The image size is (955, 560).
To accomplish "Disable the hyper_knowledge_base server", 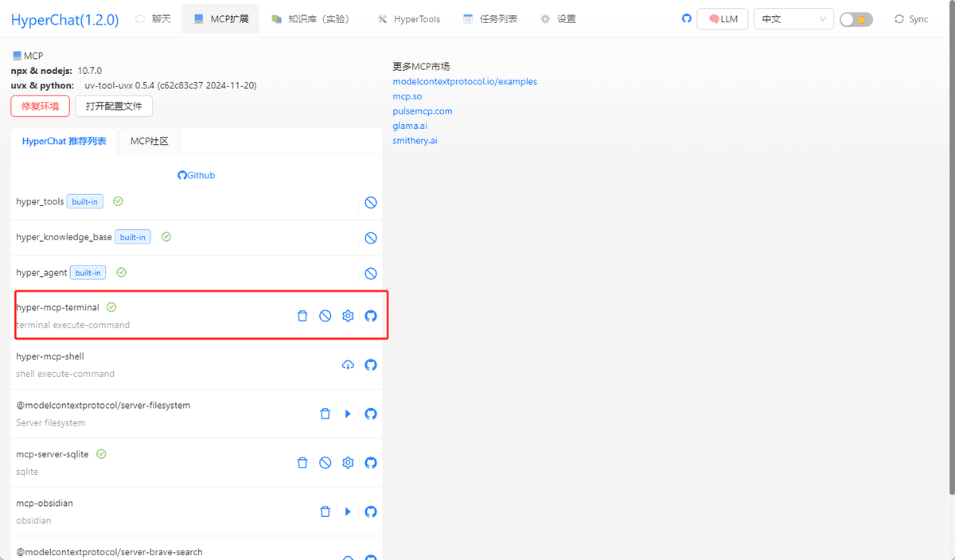I will tap(371, 238).
